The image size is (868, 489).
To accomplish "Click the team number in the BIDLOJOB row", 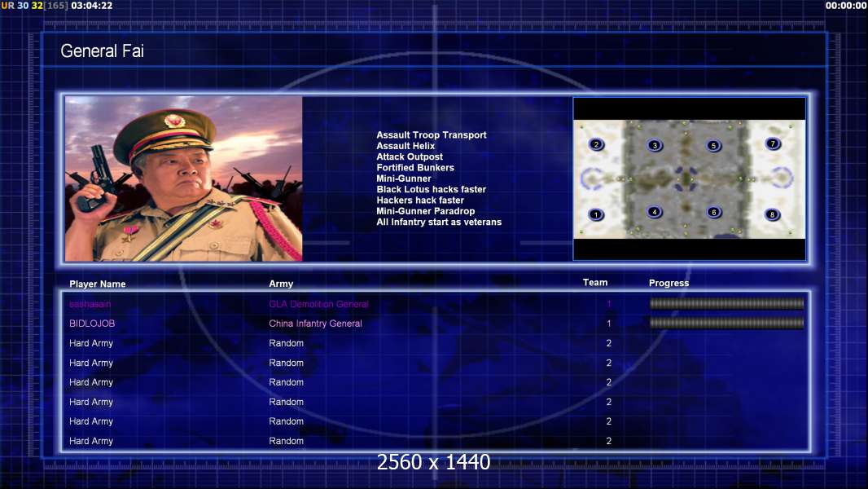I will (608, 324).
